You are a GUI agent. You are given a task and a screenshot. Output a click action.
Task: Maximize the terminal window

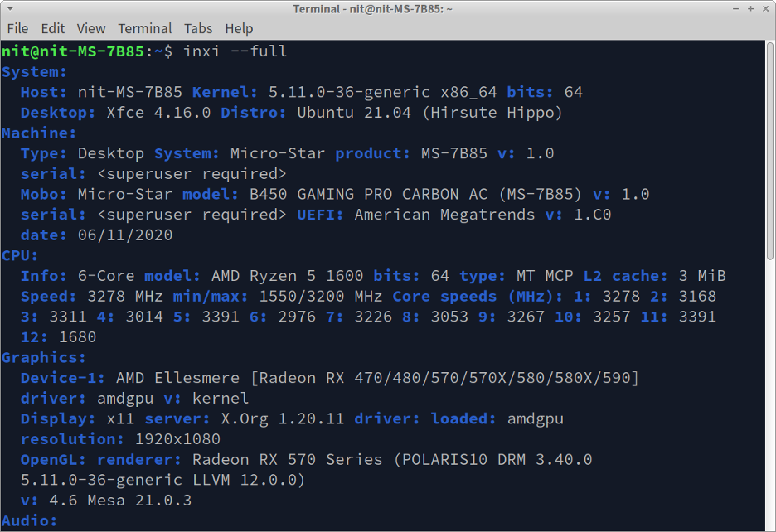click(x=751, y=9)
